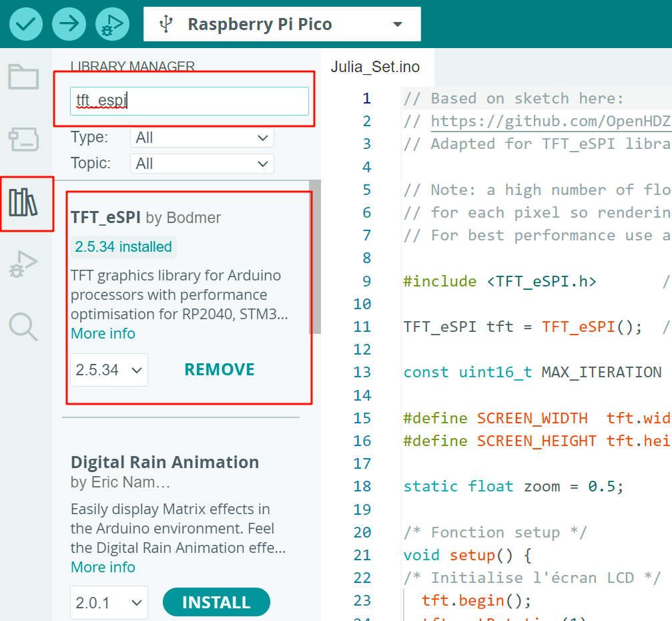Open the Debug panel in the sidebar
Screen dimensions: 672x621
[x=23, y=264]
